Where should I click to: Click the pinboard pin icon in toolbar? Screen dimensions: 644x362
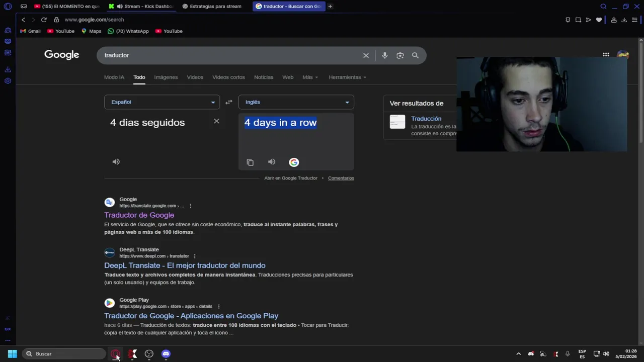(568, 20)
